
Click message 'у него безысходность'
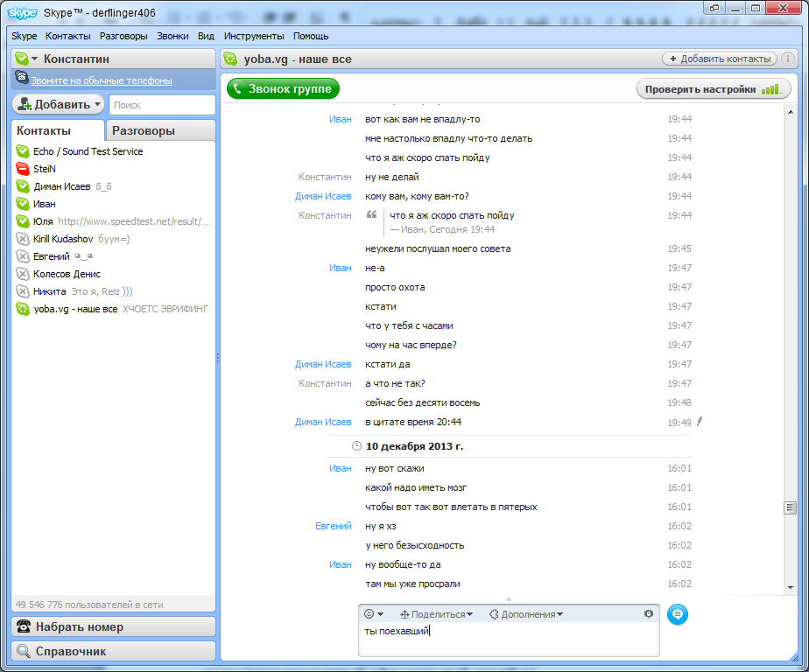pyautogui.click(x=415, y=545)
